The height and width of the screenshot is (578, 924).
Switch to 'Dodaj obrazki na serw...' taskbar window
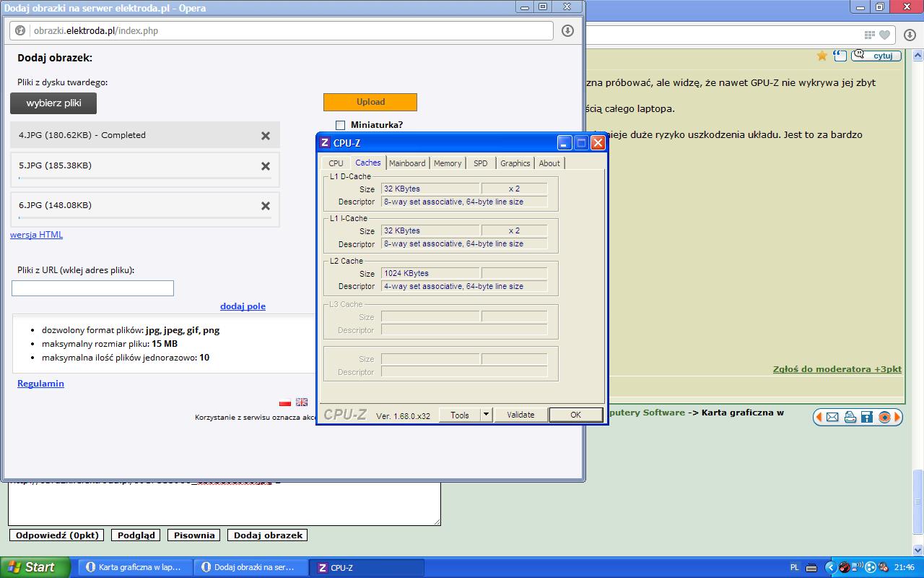pos(250,568)
